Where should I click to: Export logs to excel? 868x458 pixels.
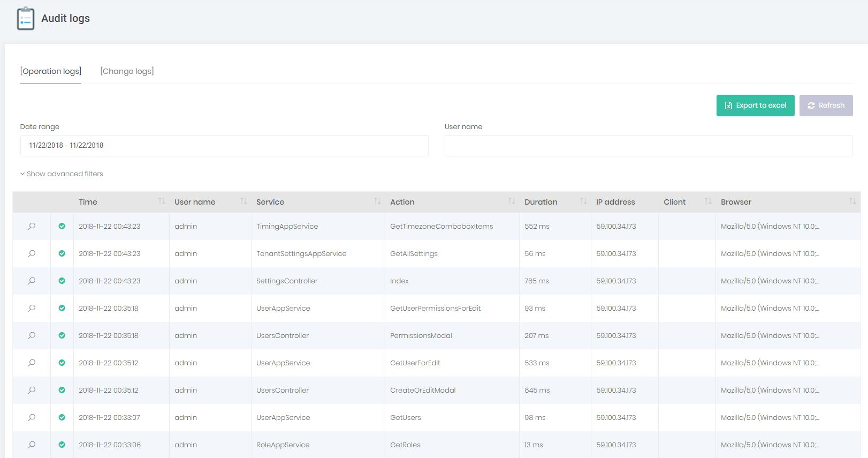click(x=755, y=106)
